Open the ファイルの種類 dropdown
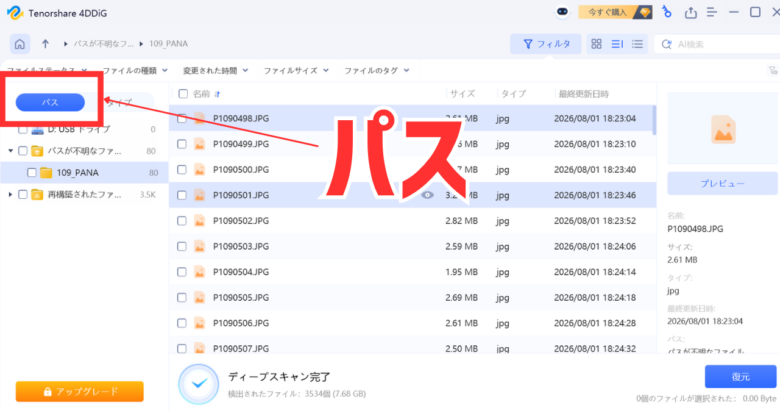780x410 pixels. click(135, 71)
